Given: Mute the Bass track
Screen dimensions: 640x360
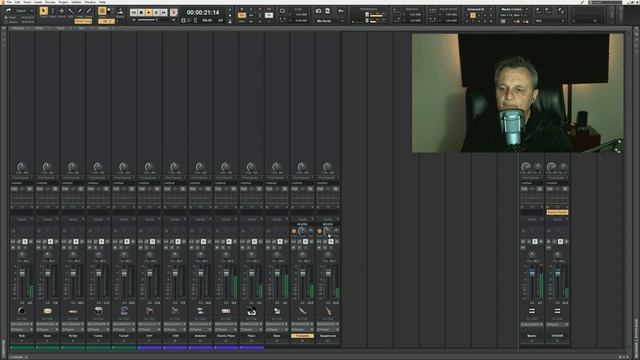Looking at the screenshot, I should pos(268,248).
